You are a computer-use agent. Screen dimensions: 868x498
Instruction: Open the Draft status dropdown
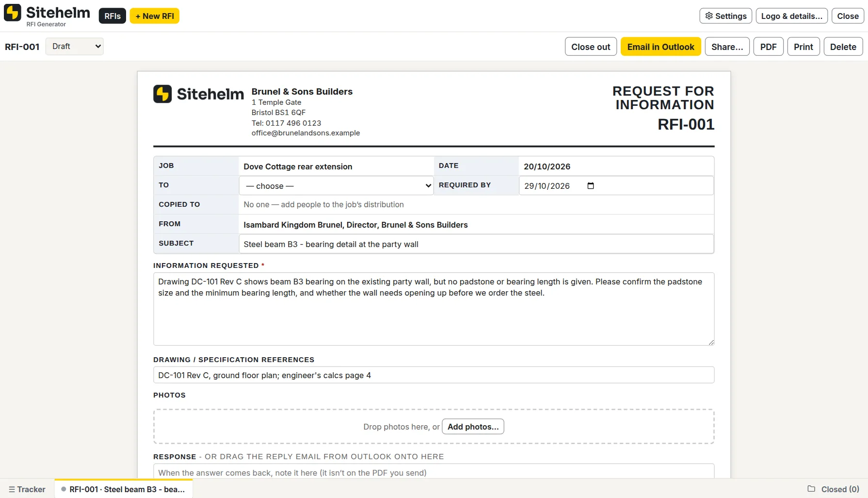[74, 46]
